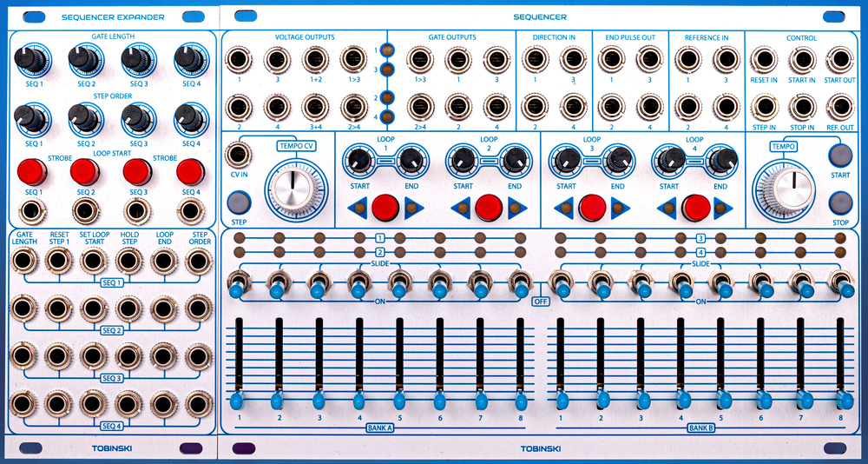Click the right arrow beside Loop 3

point(620,207)
